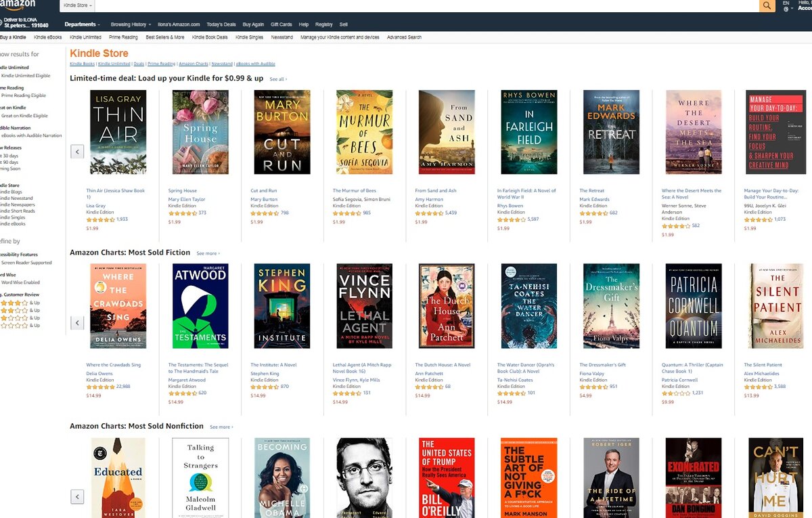Click previous arrow on Most Sold Fiction carousel

pyautogui.click(x=77, y=322)
